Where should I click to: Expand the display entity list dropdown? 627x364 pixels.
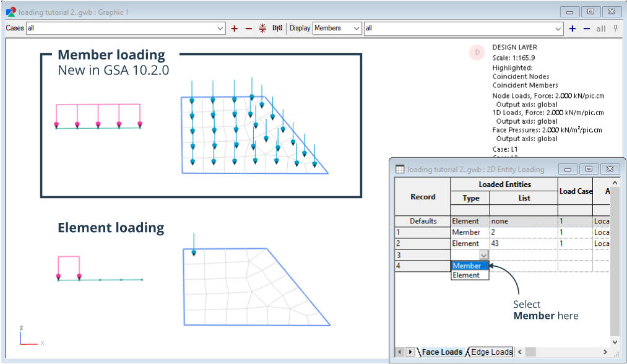(x=558, y=28)
